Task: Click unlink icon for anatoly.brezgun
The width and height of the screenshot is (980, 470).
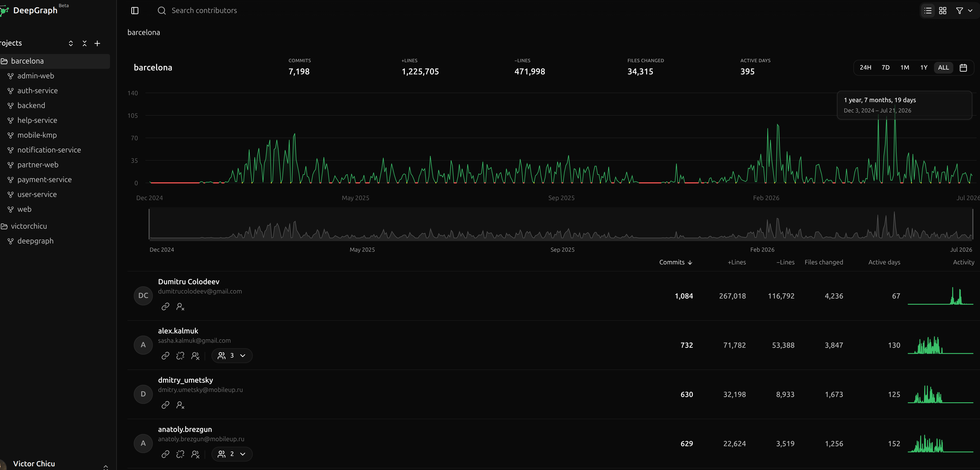Action: pyautogui.click(x=180, y=454)
